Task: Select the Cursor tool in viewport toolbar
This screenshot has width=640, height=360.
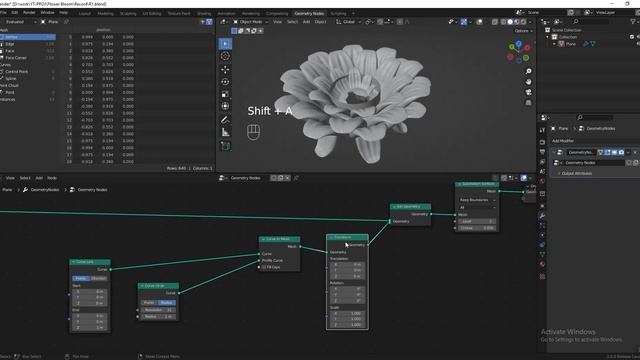Action: pyautogui.click(x=225, y=56)
